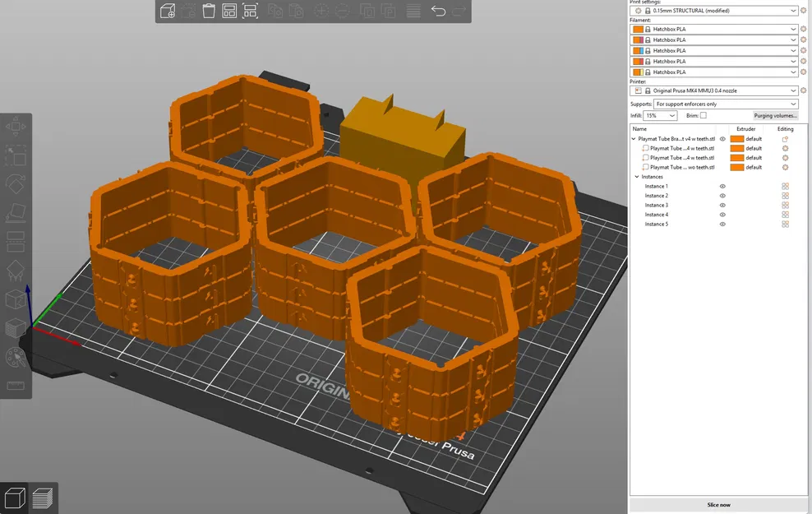The height and width of the screenshot is (514, 812).
Task: Open printer settings gear beside Original Prusa MK4
Action: (x=803, y=90)
